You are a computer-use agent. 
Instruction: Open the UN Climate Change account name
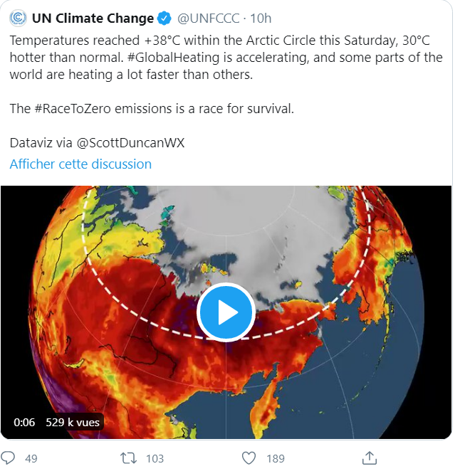(93, 18)
